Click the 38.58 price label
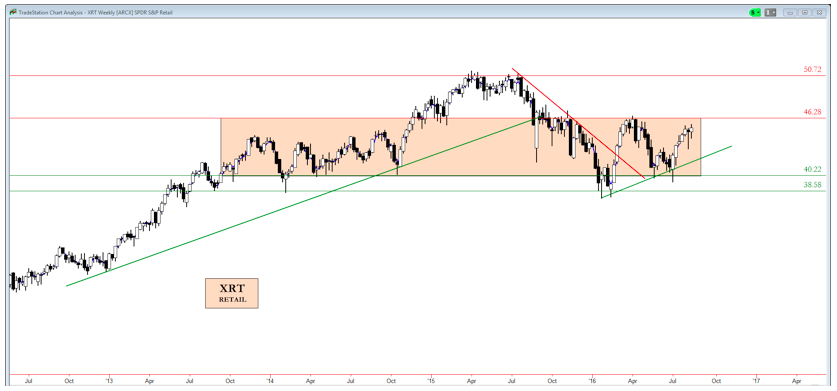 [812, 184]
